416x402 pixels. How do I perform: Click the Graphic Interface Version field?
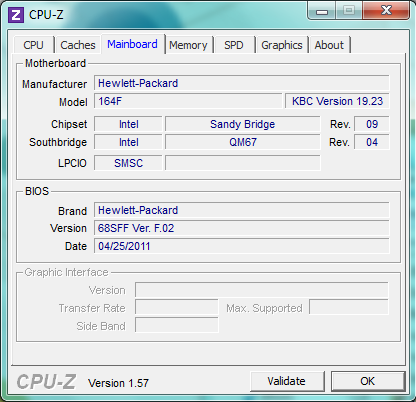coord(262,290)
